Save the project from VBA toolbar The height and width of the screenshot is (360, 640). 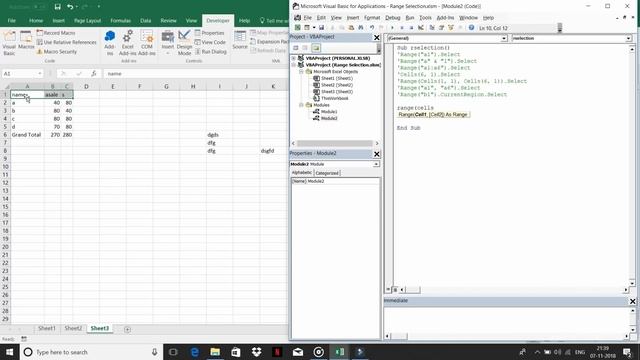tap(322, 27)
